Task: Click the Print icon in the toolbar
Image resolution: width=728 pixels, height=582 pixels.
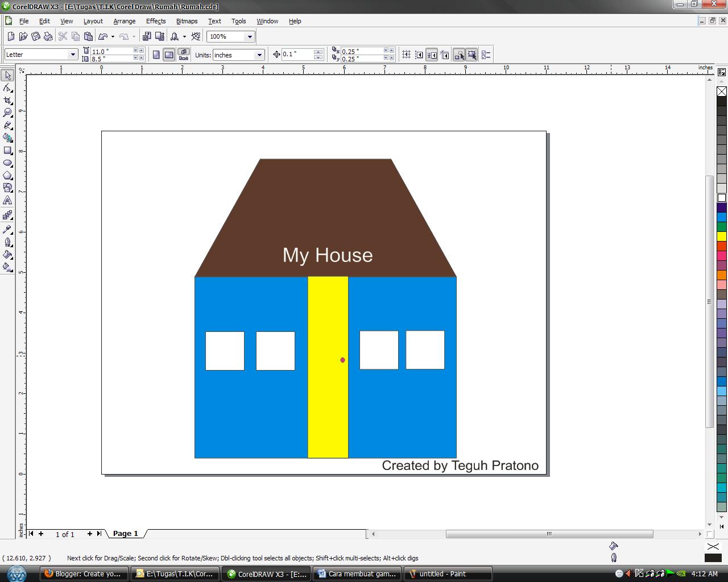Action: [x=48, y=36]
